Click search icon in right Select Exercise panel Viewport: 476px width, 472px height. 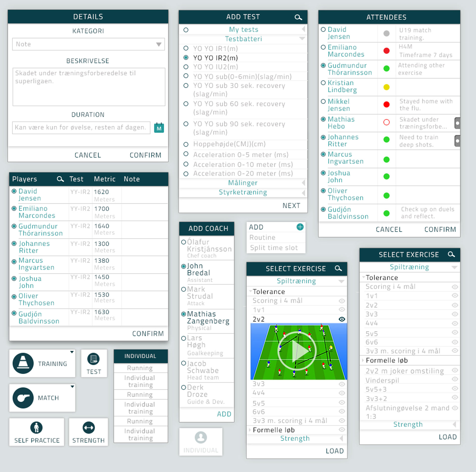451,254
